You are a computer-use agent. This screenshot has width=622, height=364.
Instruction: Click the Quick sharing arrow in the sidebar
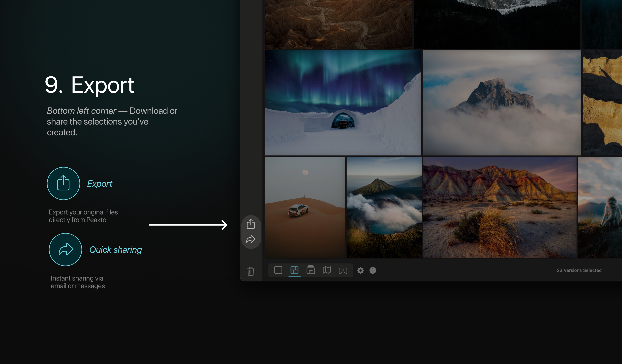click(x=250, y=239)
